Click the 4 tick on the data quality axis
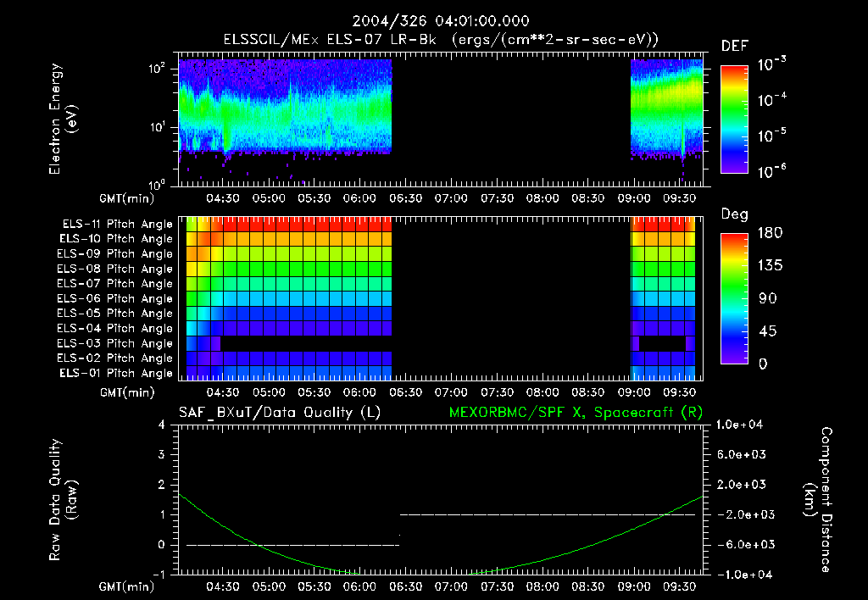The height and width of the screenshot is (600, 868). click(162, 425)
